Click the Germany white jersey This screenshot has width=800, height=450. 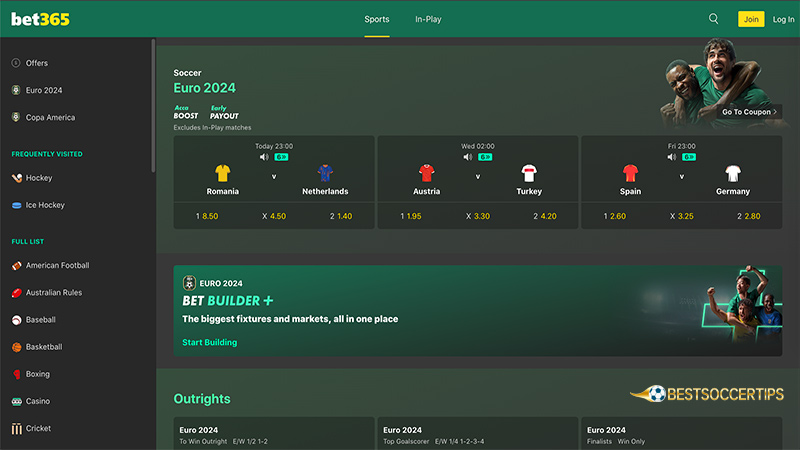click(733, 173)
